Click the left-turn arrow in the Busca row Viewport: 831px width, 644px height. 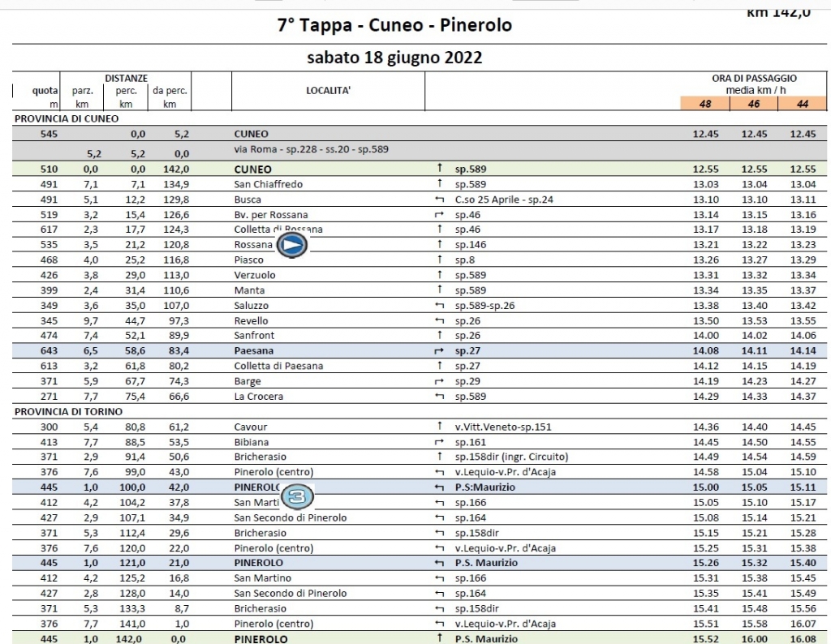coord(439,200)
